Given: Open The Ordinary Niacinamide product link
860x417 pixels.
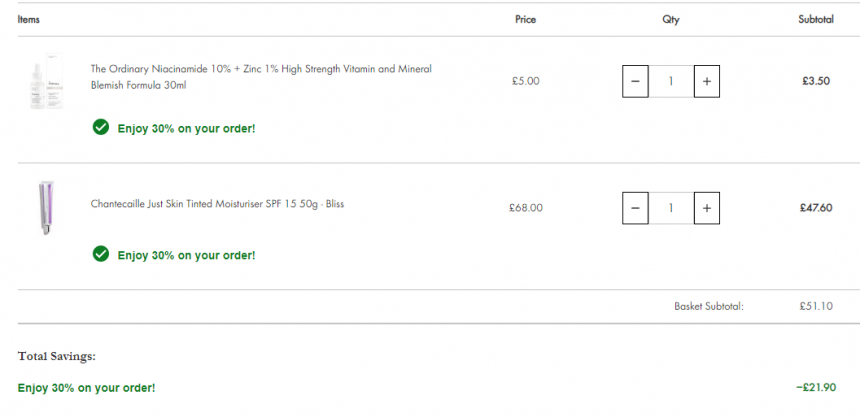Looking at the screenshot, I should click(261, 77).
